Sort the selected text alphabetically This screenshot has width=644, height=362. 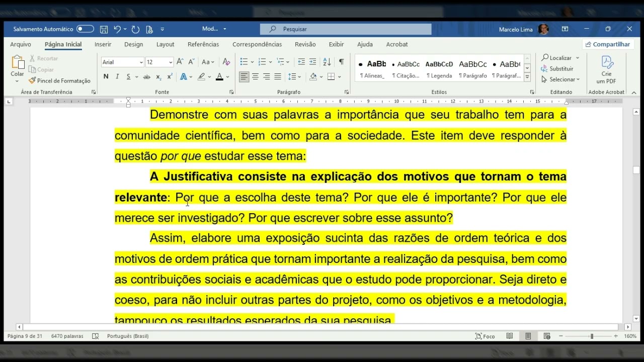pos(327,62)
